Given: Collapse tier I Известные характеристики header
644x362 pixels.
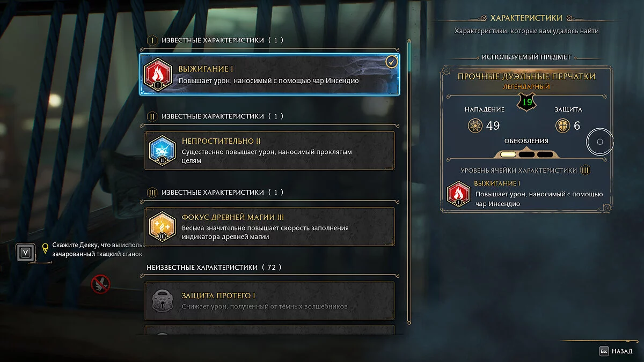Looking at the screenshot, I should click(x=215, y=40).
